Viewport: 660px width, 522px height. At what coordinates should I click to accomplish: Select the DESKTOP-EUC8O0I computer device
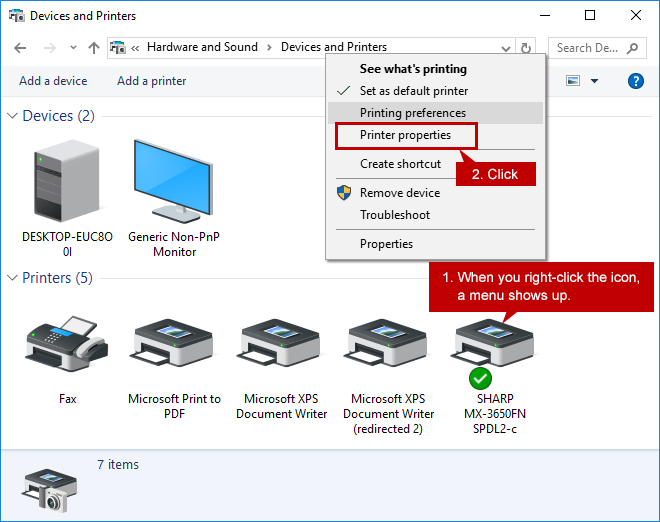[x=67, y=181]
